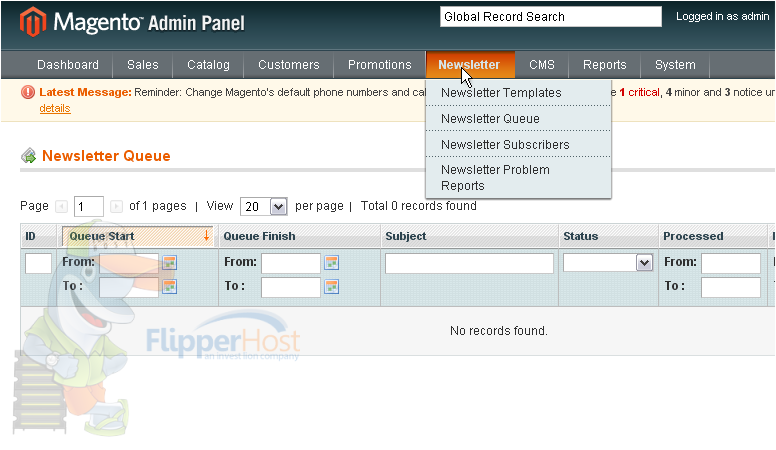Click the Queue Start sort arrow
Image resolution: width=776 pixels, height=450 pixels.
(x=206, y=236)
